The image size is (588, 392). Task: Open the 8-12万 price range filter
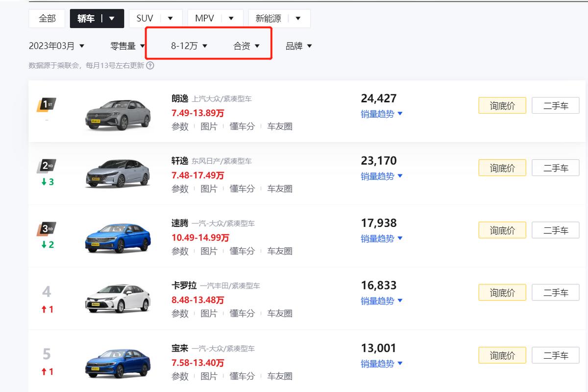point(188,46)
